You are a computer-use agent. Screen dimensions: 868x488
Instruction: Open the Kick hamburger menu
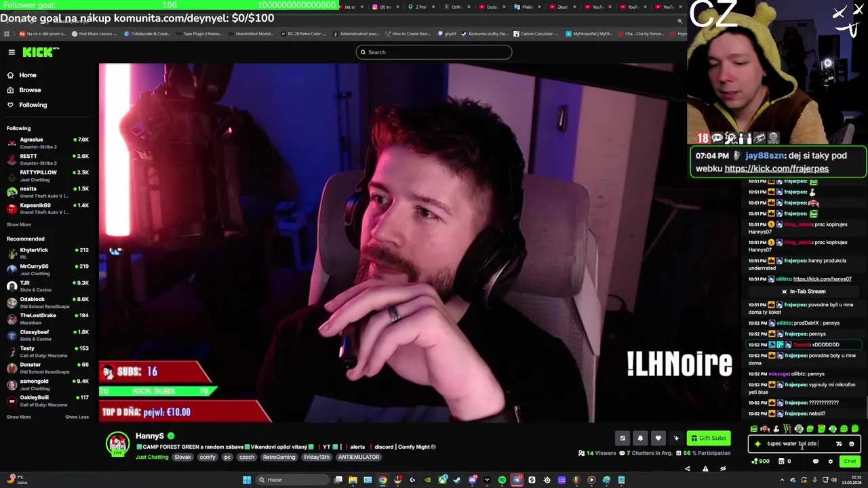pos(12,52)
